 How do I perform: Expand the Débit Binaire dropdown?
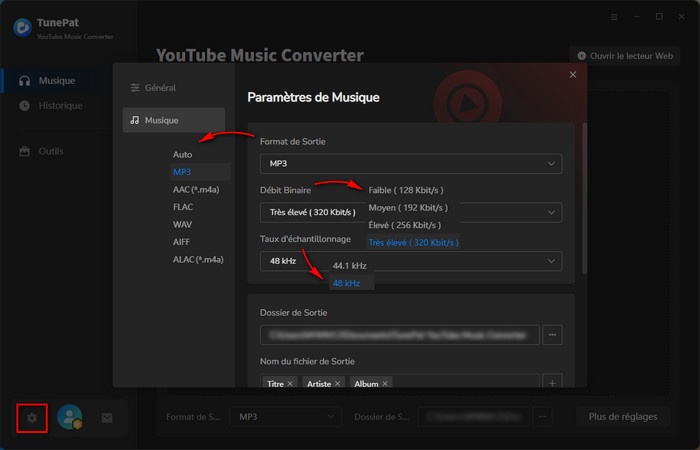coord(411,212)
